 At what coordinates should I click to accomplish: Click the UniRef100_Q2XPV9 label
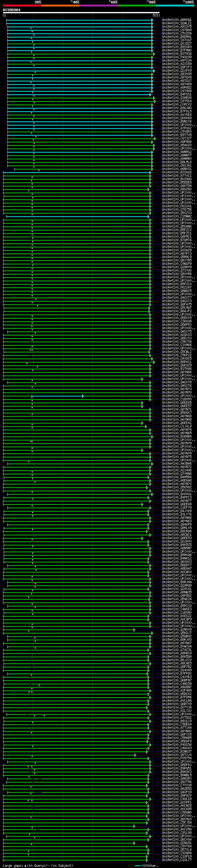coord(176,71)
